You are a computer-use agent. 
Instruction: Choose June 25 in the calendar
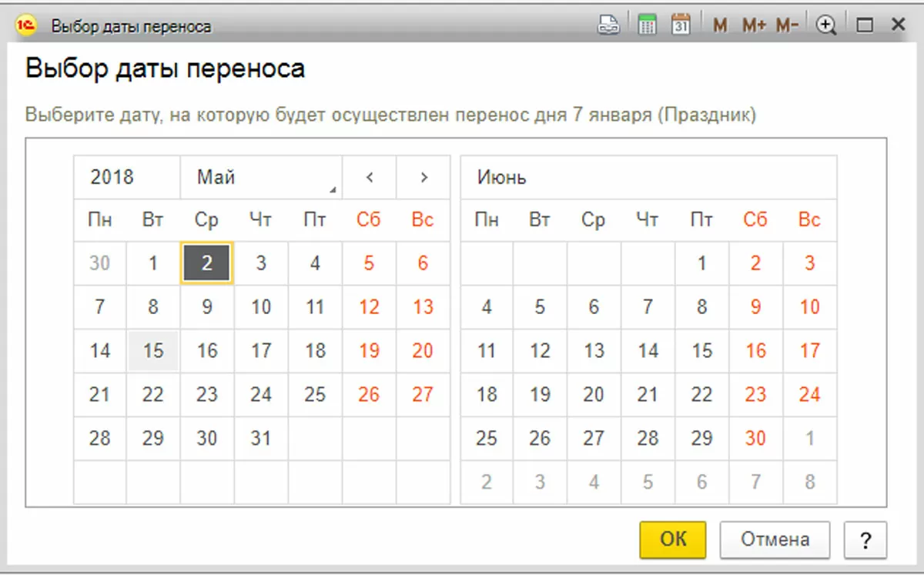click(x=486, y=439)
